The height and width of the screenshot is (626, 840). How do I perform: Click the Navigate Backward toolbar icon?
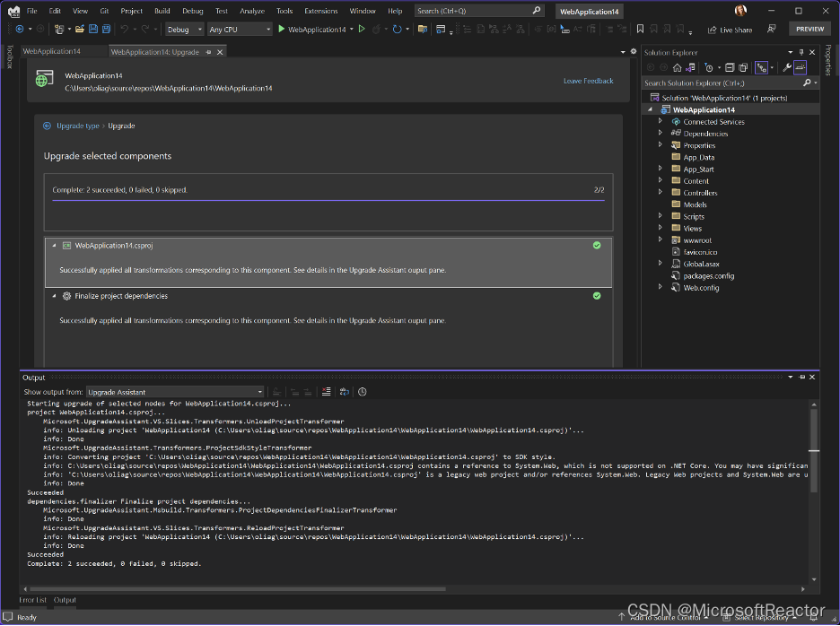[20, 30]
